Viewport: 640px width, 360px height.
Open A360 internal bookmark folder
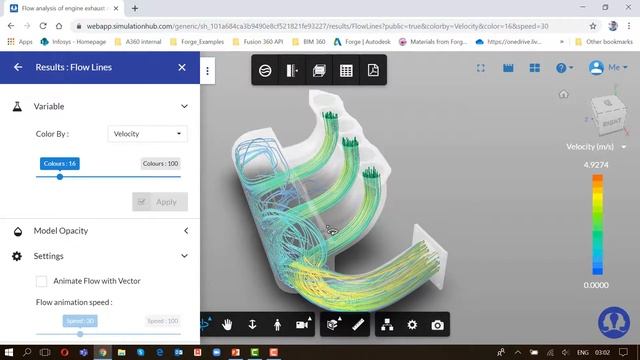(x=138, y=42)
